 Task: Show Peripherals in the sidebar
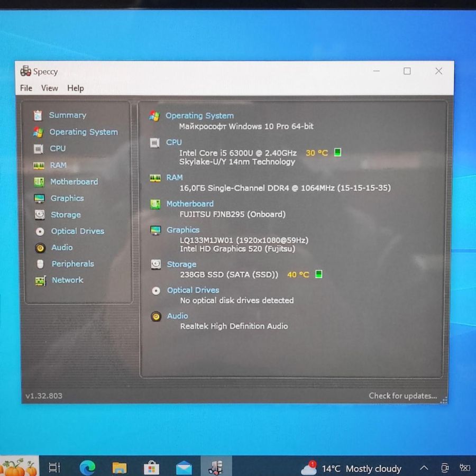click(73, 264)
